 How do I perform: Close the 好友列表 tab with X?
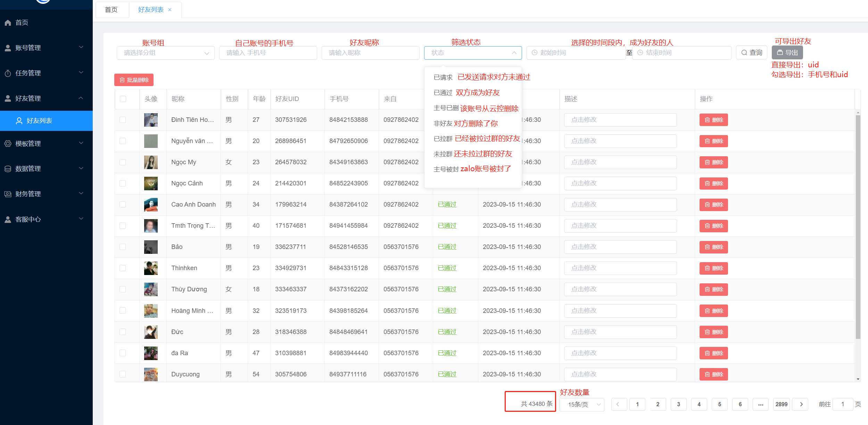[x=170, y=10]
